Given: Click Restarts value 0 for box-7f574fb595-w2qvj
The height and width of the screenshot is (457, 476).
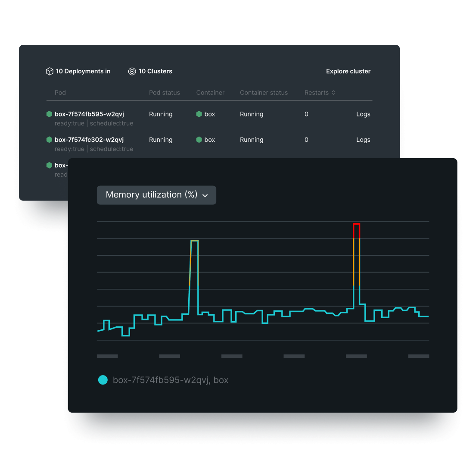Looking at the screenshot, I should tap(306, 114).
